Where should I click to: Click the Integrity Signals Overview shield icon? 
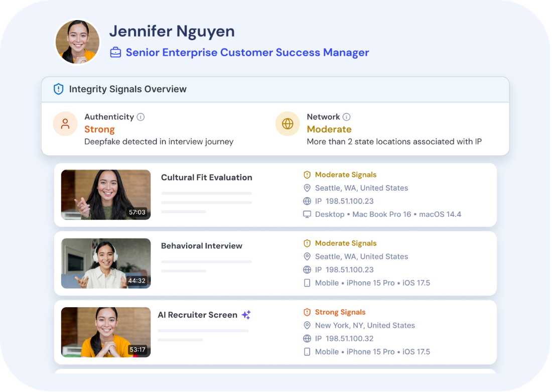[58, 89]
